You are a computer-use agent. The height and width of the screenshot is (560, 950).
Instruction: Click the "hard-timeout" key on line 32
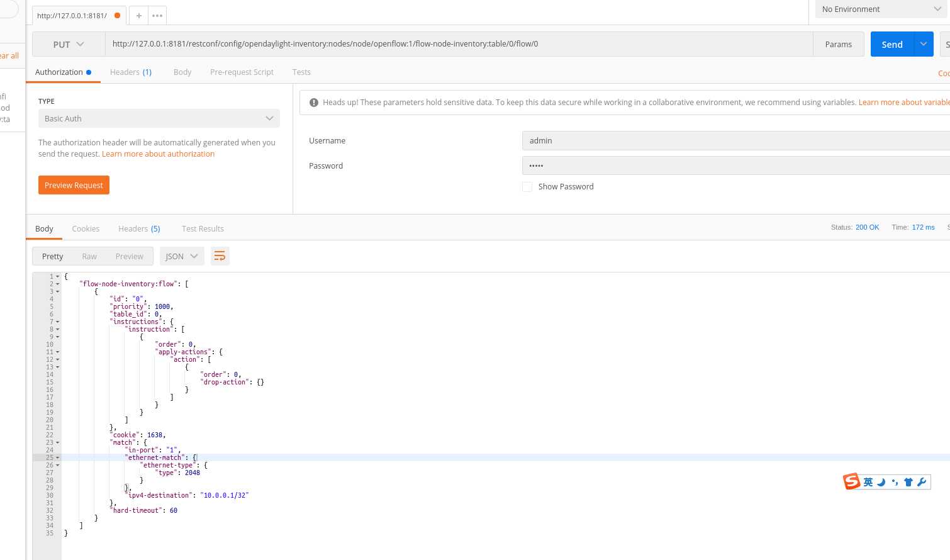tap(136, 510)
